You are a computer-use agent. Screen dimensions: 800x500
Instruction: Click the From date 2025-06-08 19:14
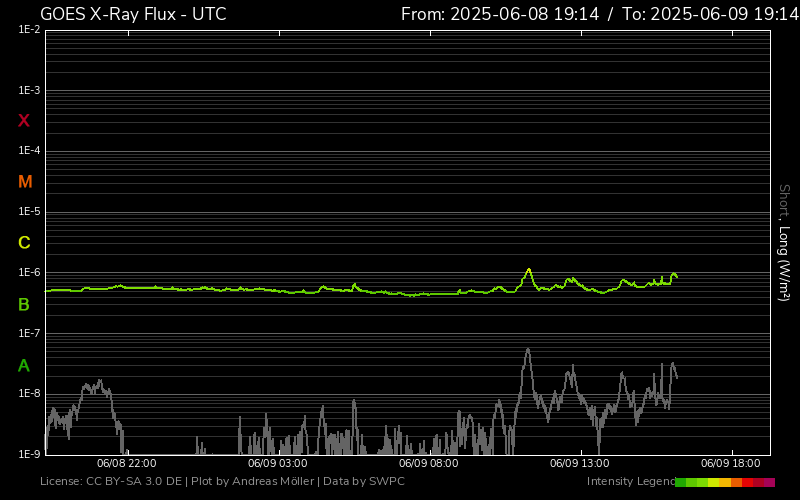(x=500, y=14)
